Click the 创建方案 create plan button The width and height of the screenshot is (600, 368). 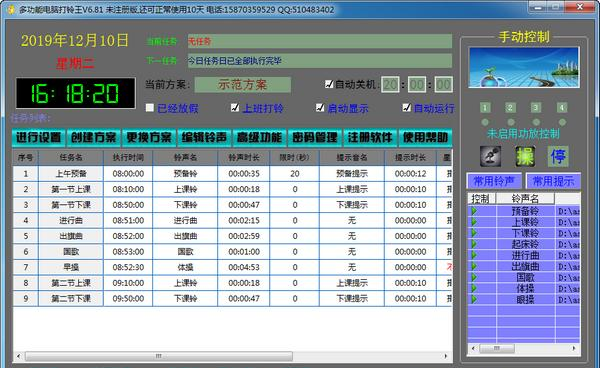(94, 137)
